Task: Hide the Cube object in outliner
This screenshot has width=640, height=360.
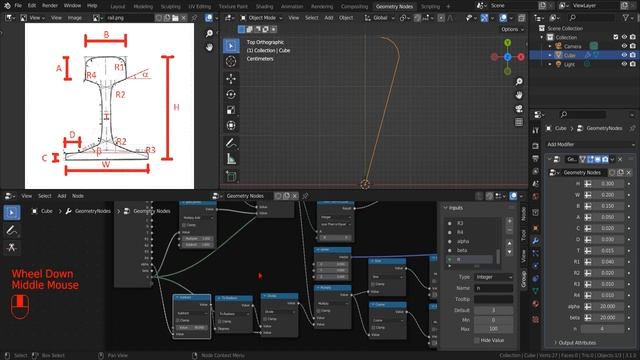Action: [624, 55]
